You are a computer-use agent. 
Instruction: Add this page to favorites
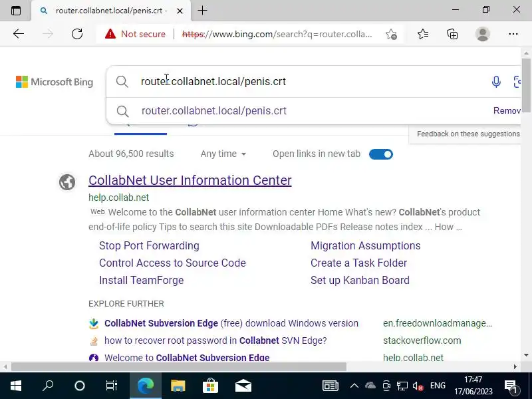pos(391,34)
